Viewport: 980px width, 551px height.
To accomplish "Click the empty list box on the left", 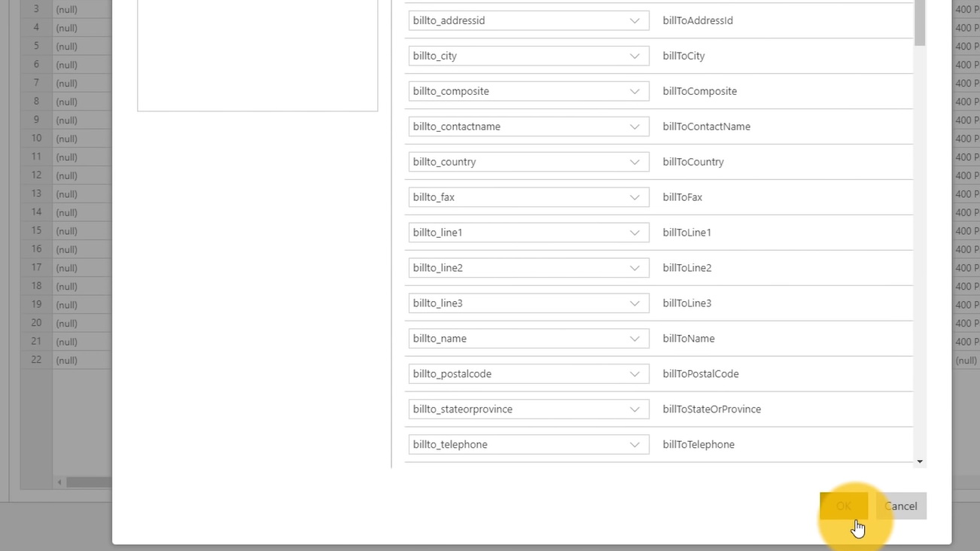I will click(257, 54).
